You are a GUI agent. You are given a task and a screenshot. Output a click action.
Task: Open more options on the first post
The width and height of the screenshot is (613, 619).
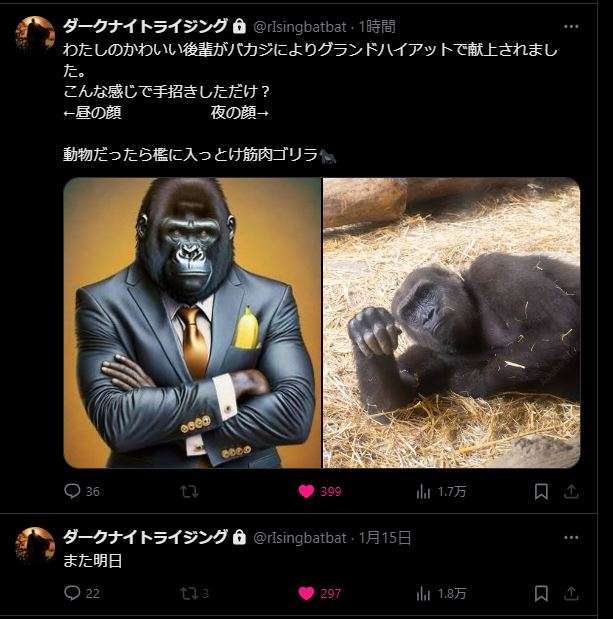tap(571, 26)
